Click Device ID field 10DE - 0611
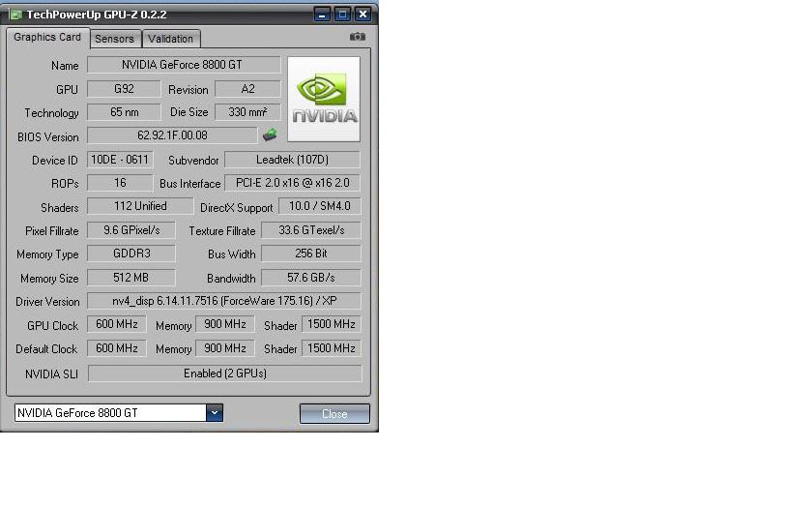Screen dimensions: 812x508 (x=120, y=160)
